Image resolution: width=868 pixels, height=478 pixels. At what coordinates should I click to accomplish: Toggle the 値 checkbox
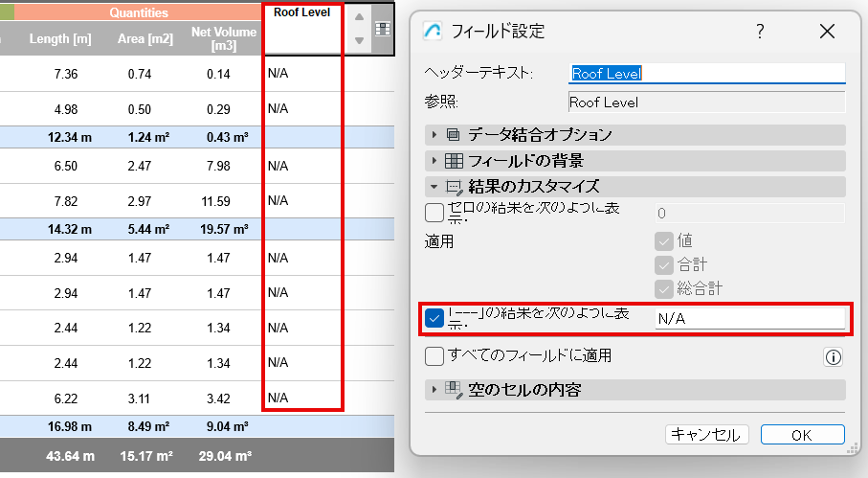664,241
